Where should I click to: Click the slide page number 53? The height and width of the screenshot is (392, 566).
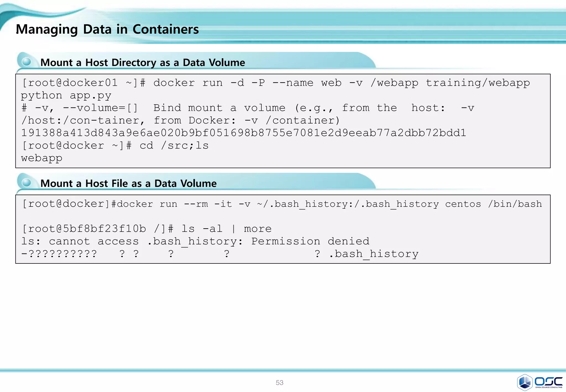click(x=279, y=383)
